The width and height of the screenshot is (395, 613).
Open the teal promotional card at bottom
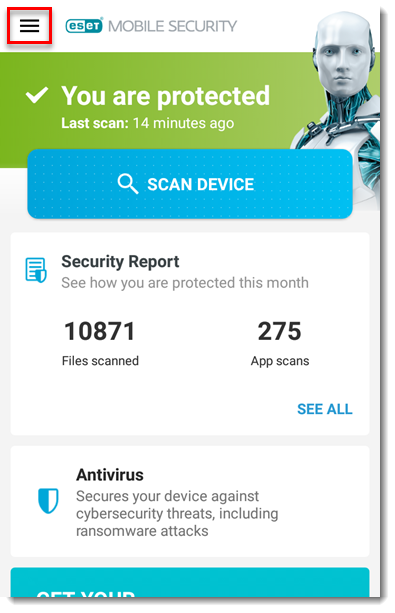coord(190,583)
